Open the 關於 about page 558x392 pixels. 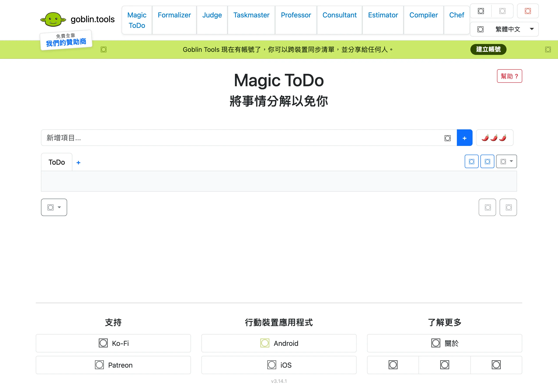444,343
